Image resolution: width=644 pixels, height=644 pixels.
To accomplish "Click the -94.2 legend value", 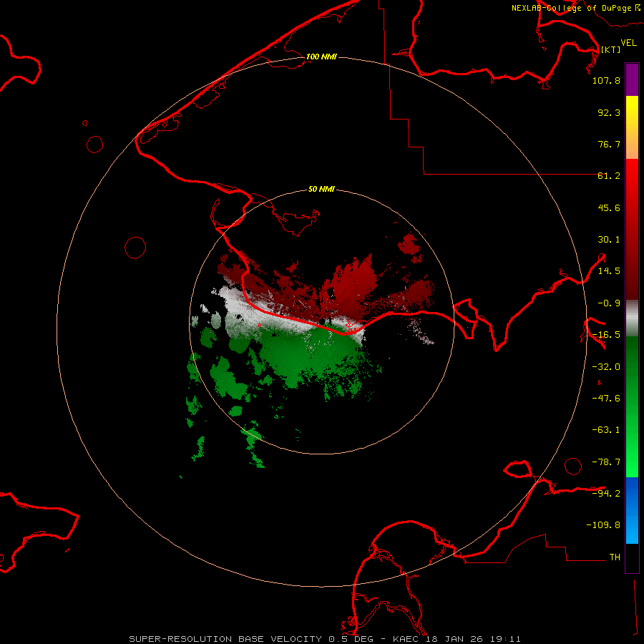I will 606,493.
